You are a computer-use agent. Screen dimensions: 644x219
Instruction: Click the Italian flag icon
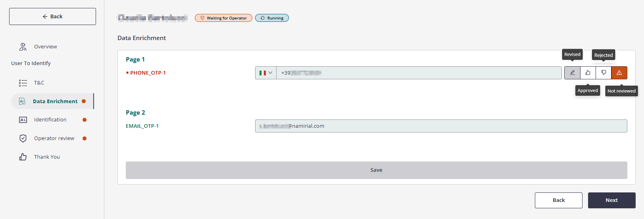point(262,73)
